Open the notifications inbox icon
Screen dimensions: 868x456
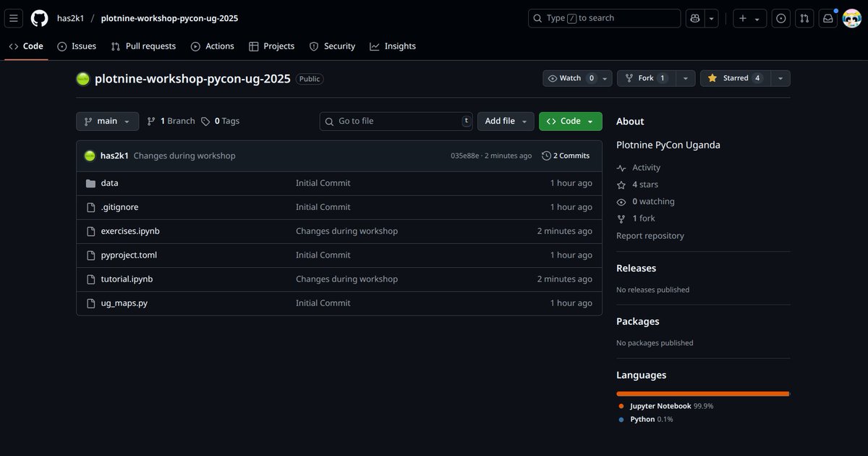point(827,18)
